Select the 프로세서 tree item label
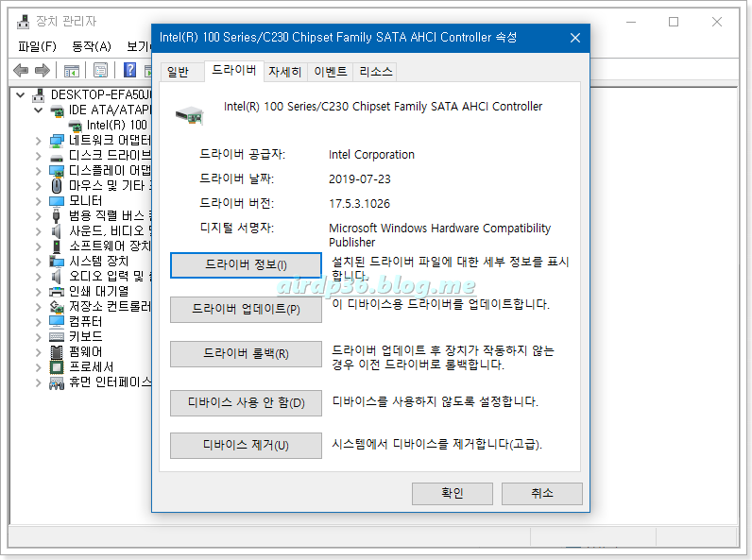The image size is (752, 560). click(91, 367)
